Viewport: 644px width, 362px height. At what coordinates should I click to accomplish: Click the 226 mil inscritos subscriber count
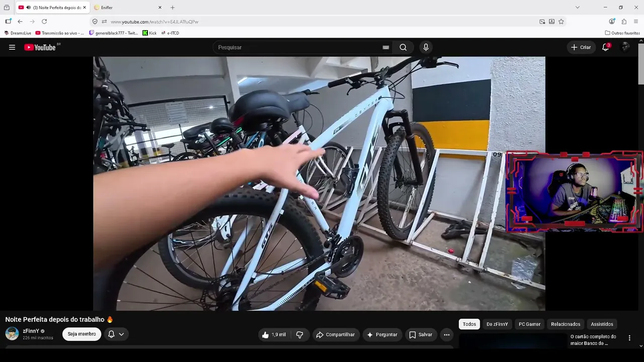38,338
